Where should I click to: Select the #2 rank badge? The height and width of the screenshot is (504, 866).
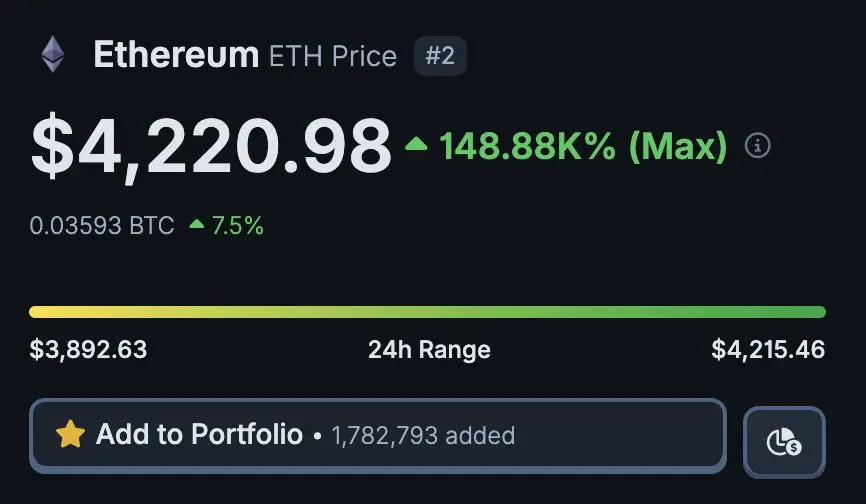(x=440, y=56)
